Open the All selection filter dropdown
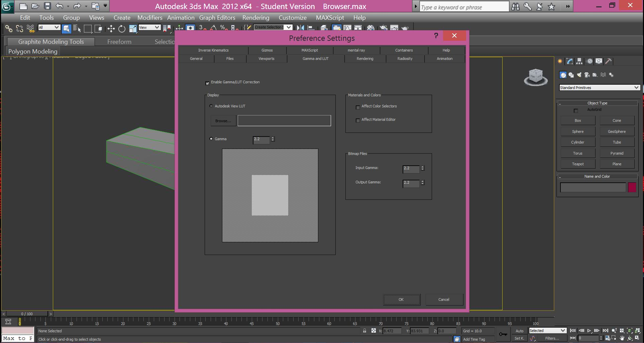Image resolution: width=644 pixels, height=343 pixels. point(49,27)
